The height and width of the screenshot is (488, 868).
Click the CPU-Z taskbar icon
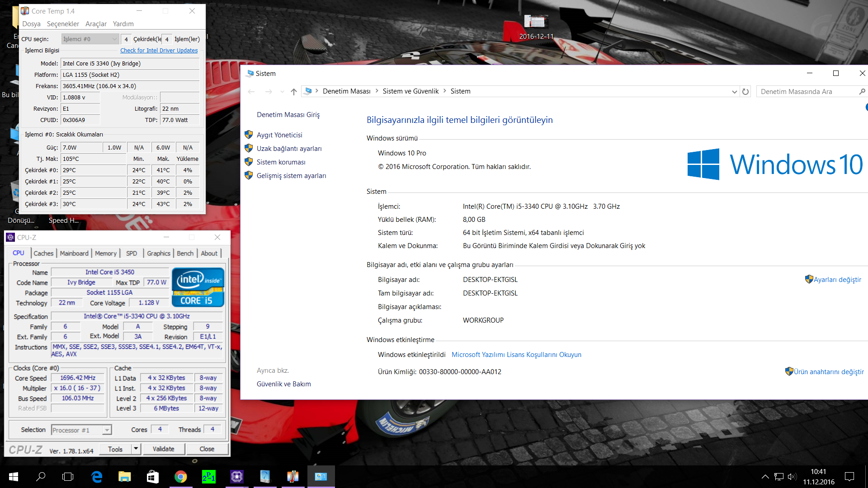[237, 477]
